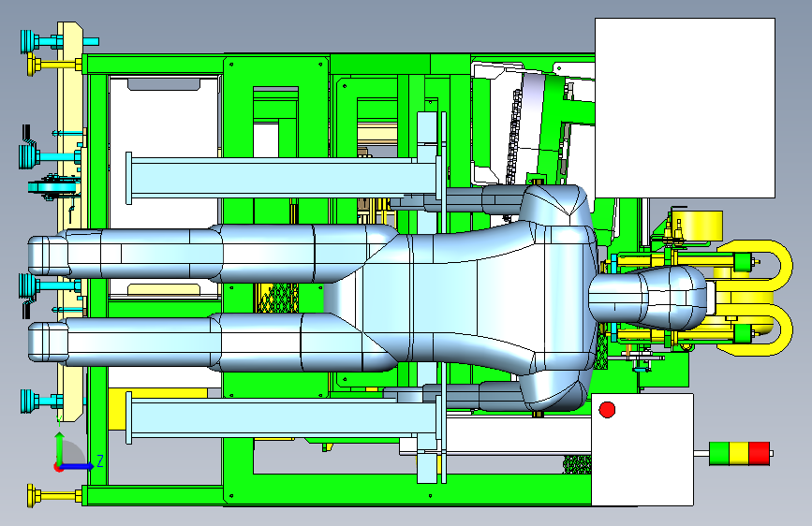Select the large white panel at top right
Viewport: 812px width, 526px height.
point(685,108)
